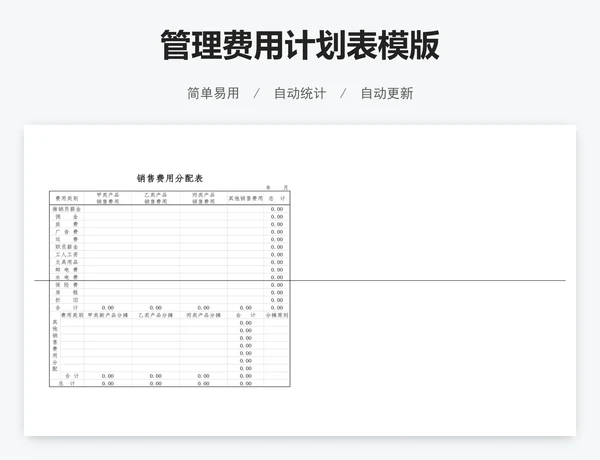Click the 甲类新产品分摊 header cell

coord(107,315)
